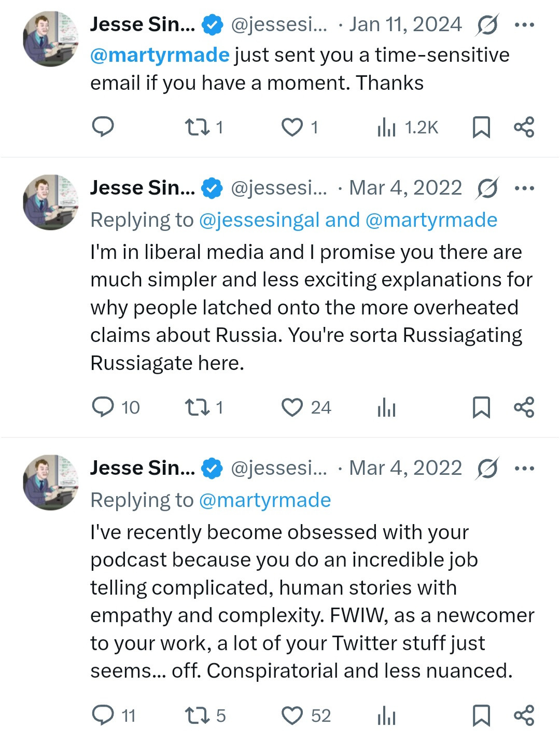
Task: Open Grok icon on Jan 11 tweet
Action: point(487,24)
